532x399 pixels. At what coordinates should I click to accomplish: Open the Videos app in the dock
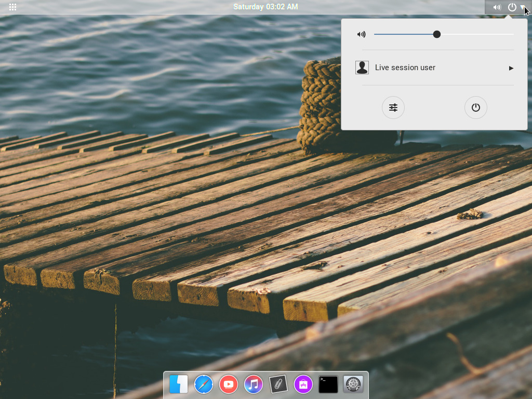point(229,384)
